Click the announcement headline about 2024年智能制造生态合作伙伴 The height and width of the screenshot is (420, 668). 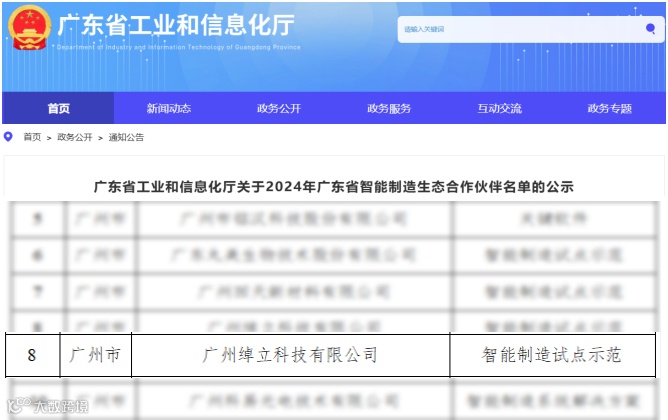[334, 187]
